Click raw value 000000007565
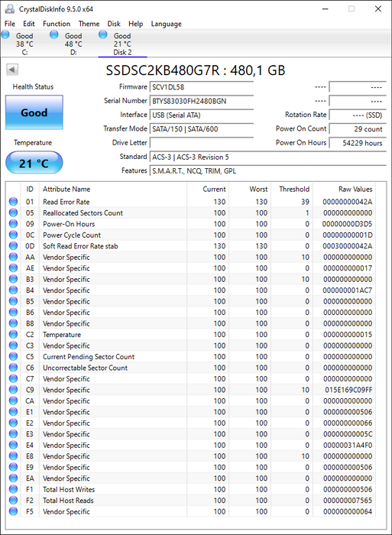 coord(348,500)
